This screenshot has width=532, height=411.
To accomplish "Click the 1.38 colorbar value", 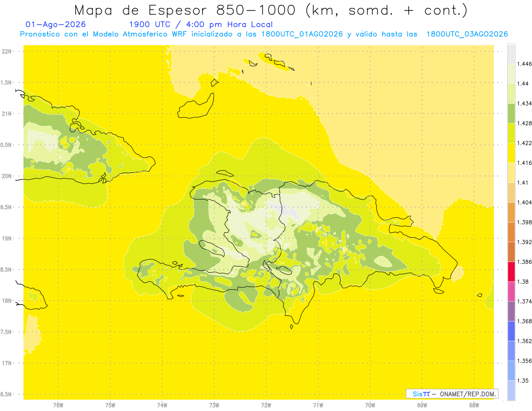I will [523, 282].
